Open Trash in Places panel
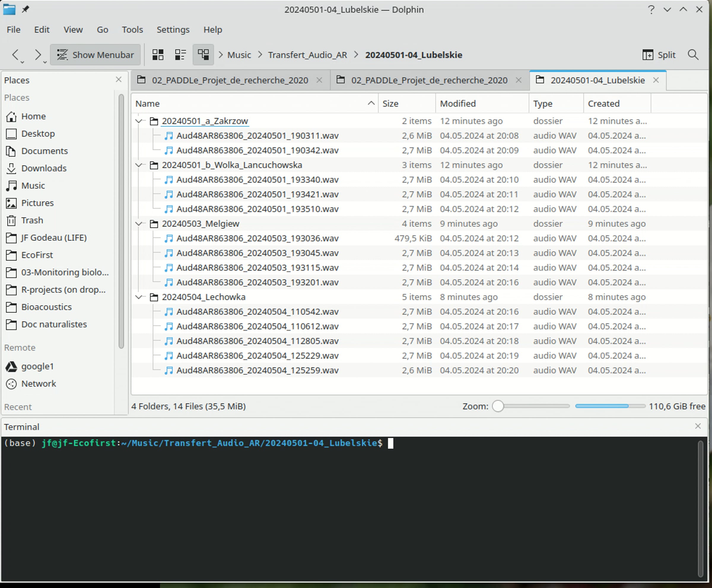The width and height of the screenshot is (712, 588). [32, 220]
